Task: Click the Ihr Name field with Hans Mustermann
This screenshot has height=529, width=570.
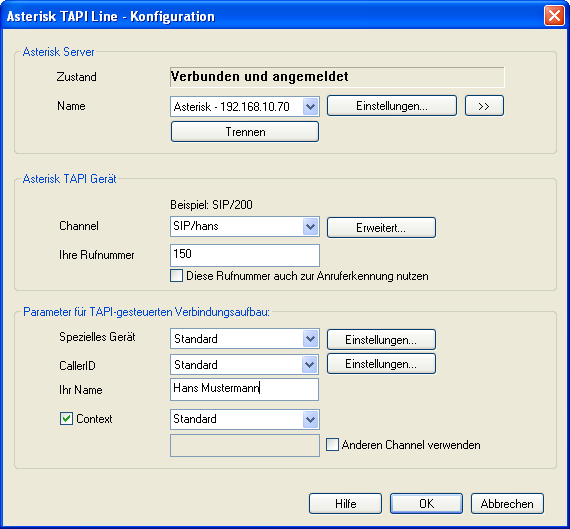Action: pyautogui.click(x=244, y=389)
